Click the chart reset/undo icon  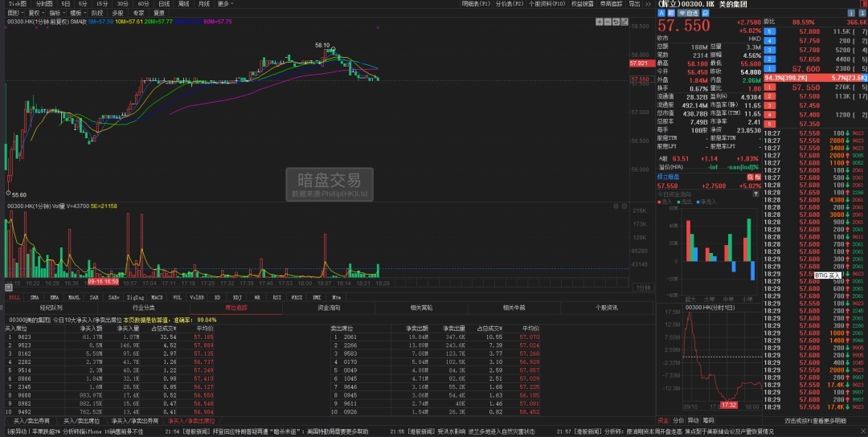point(616,22)
